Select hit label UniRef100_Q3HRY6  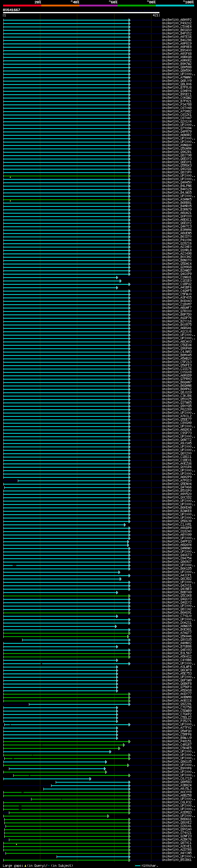[177, 91]
